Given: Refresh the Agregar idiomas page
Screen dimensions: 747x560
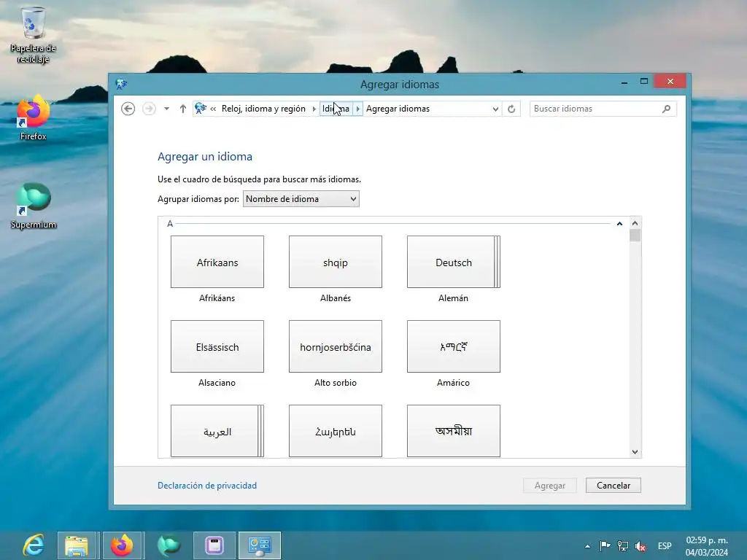Looking at the screenshot, I should pos(511,109).
